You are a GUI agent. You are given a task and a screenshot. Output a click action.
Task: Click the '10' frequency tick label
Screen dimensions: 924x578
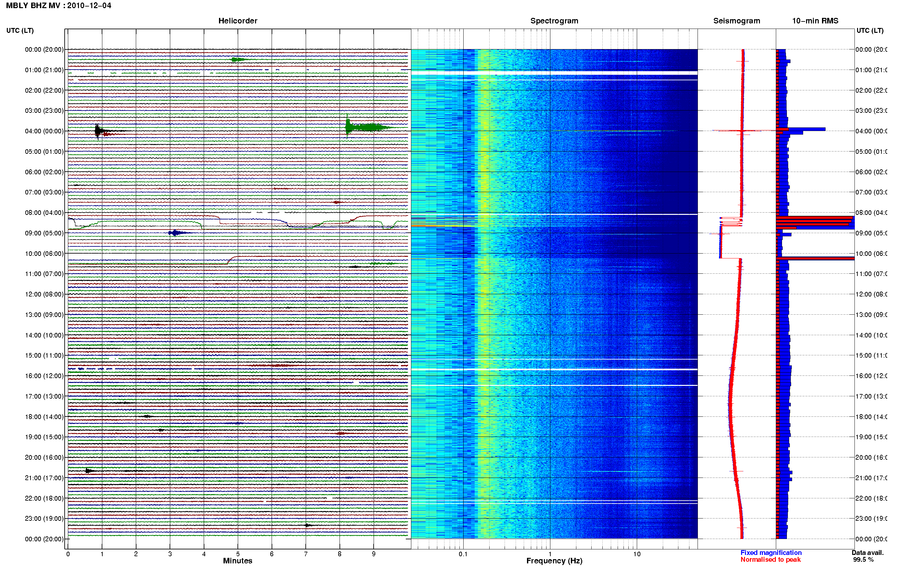pos(636,554)
